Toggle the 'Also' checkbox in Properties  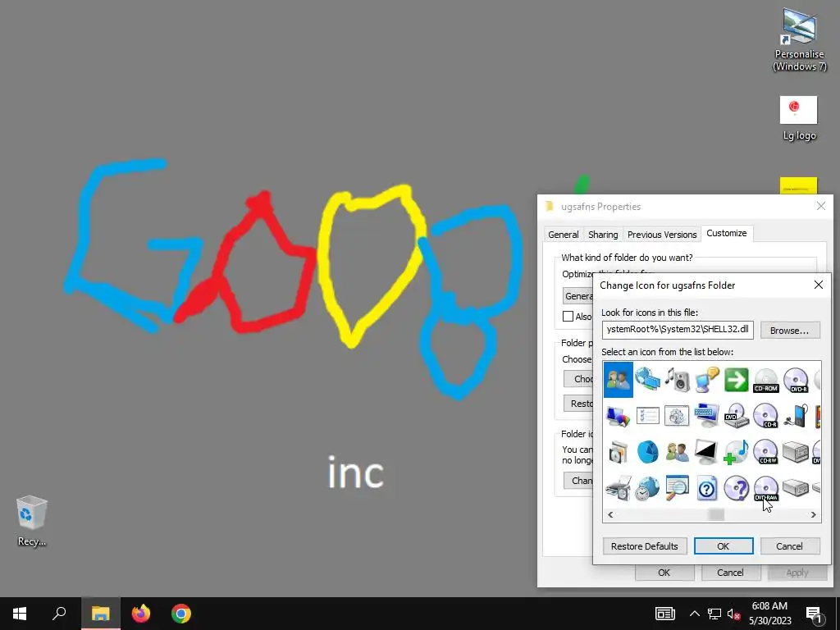[x=568, y=316]
